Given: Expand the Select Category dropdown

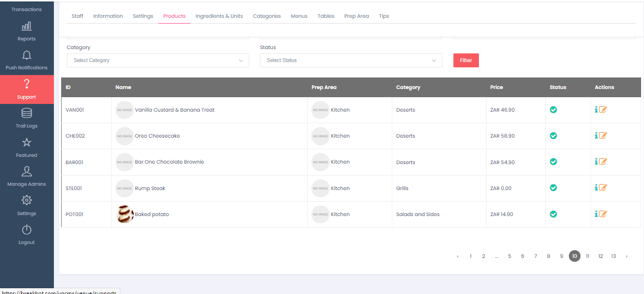Looking at the screenshot, I should [x=158, y=60].
